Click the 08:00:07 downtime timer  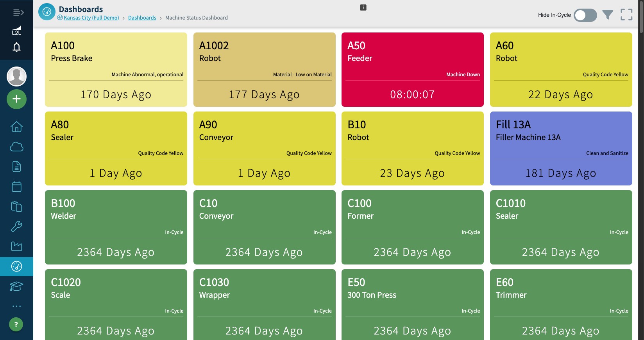click(412, 94)
